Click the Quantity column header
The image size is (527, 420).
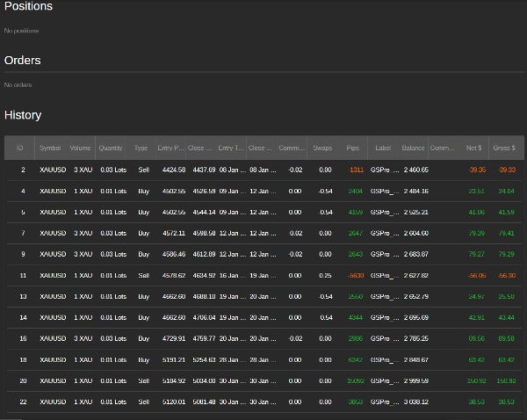tap(111, 148)
